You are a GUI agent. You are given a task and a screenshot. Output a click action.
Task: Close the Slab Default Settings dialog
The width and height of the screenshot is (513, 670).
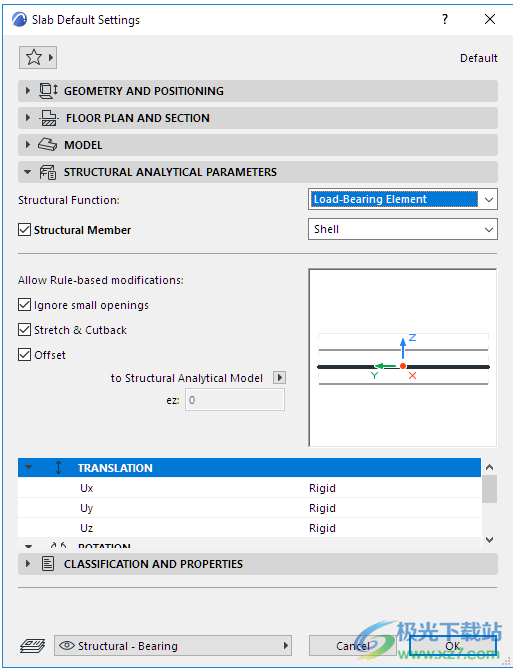pos(490,19)
